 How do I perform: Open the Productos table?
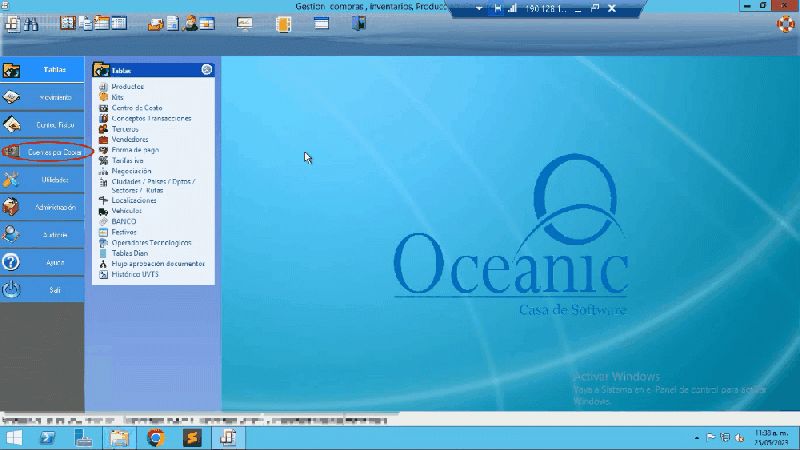pos(127,87)
